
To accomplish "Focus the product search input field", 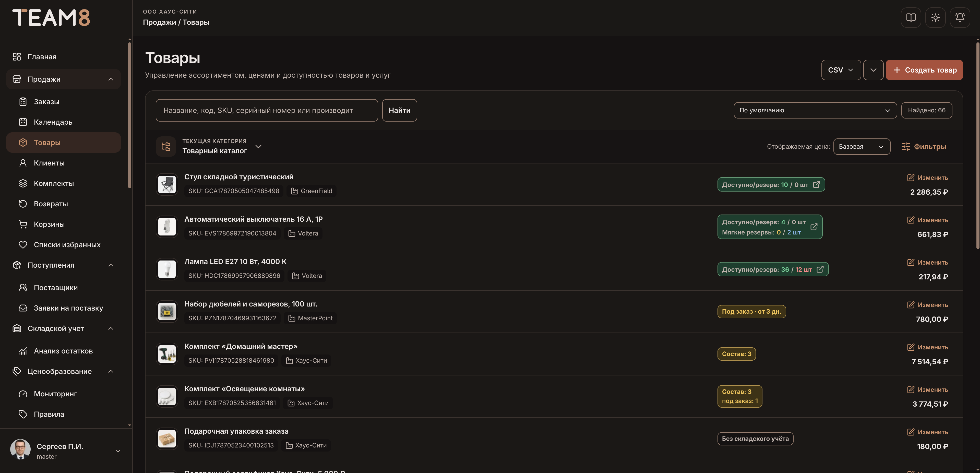I will [x=267, y=110].
